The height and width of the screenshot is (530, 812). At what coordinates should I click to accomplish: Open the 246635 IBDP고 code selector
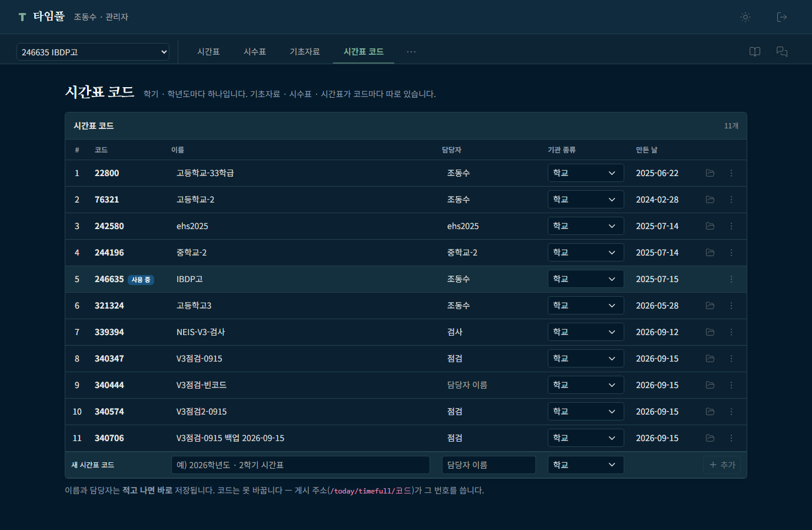pyautogui.click(x=93, y=52)
